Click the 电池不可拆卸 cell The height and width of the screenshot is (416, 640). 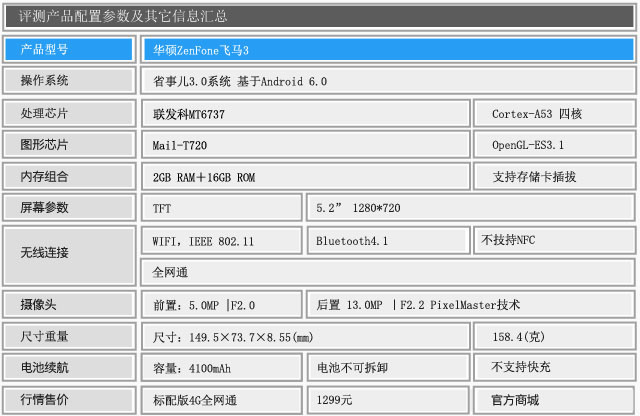click(x=388, y=368)
